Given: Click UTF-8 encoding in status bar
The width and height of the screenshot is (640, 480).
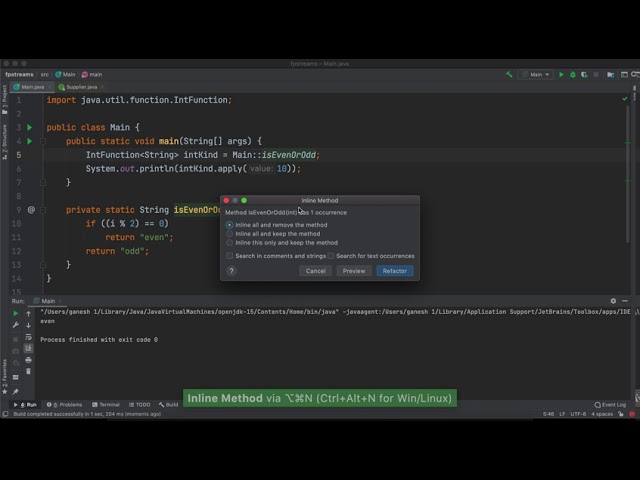Looking at the screenshot, I should pyautogui.click(x=578, y=414).
